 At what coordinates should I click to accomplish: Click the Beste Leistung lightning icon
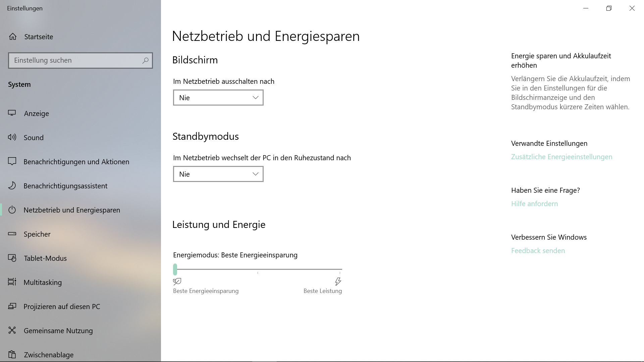pyautogui.click(x=338, y=281)
